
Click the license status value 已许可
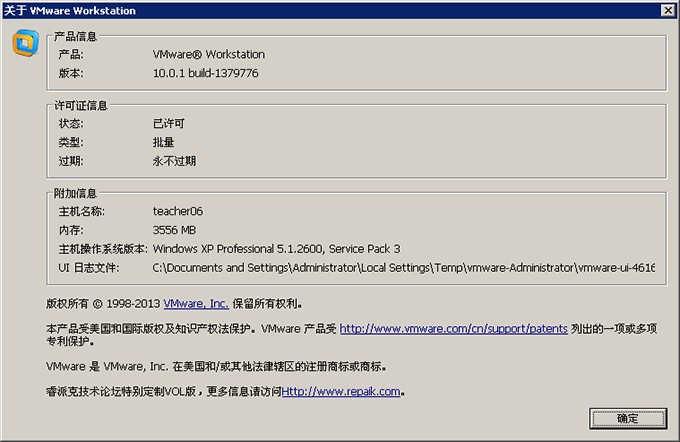tap(169, 124)
